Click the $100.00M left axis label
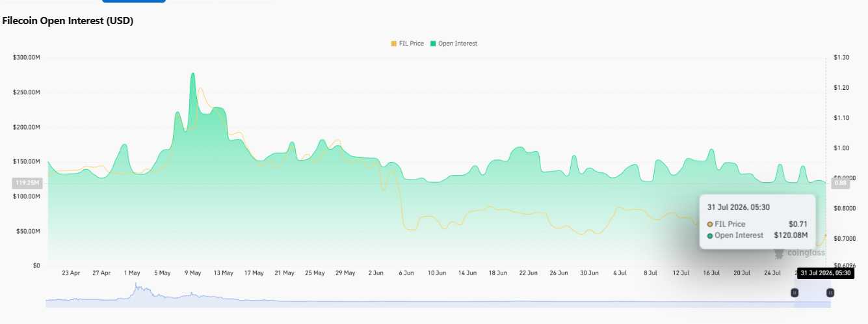868x324 pixels. pos(27,196)
